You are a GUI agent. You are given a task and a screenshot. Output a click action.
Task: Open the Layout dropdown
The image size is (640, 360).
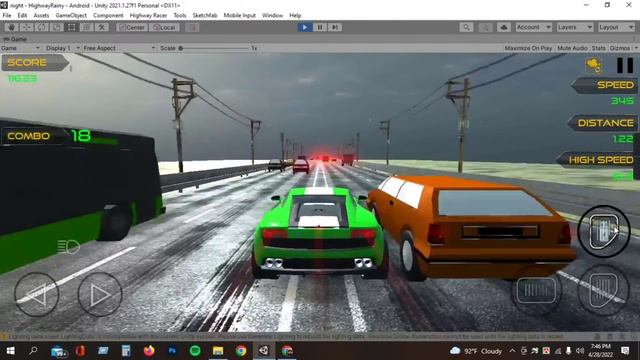click(x=616, y=27)
